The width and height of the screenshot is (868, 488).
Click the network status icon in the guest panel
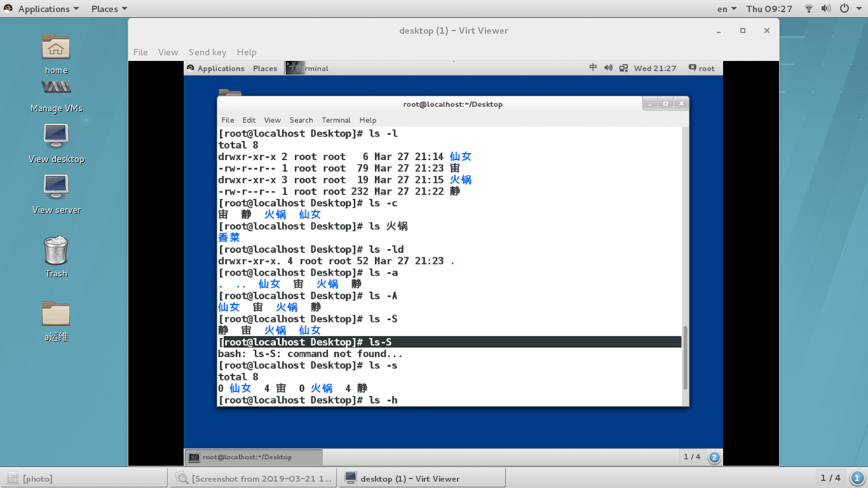(623, 68)
